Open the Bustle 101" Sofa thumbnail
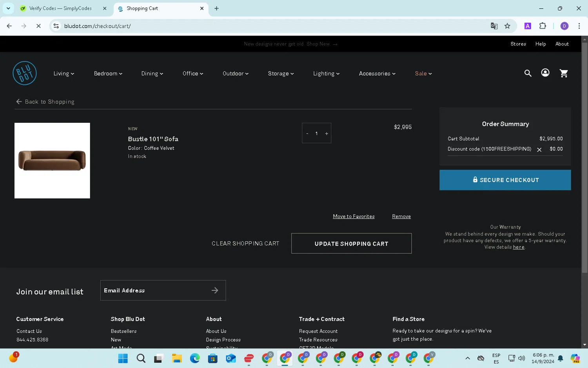The image size is (588, 368). (52, 160)
